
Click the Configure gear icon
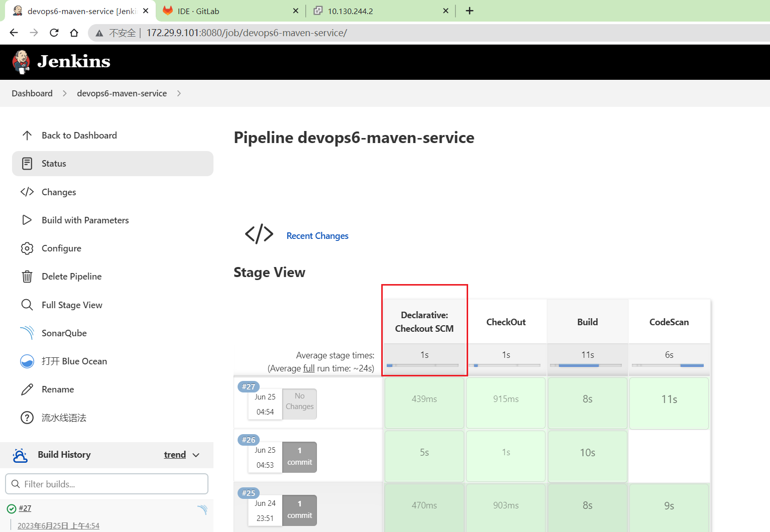coord(27,248)
